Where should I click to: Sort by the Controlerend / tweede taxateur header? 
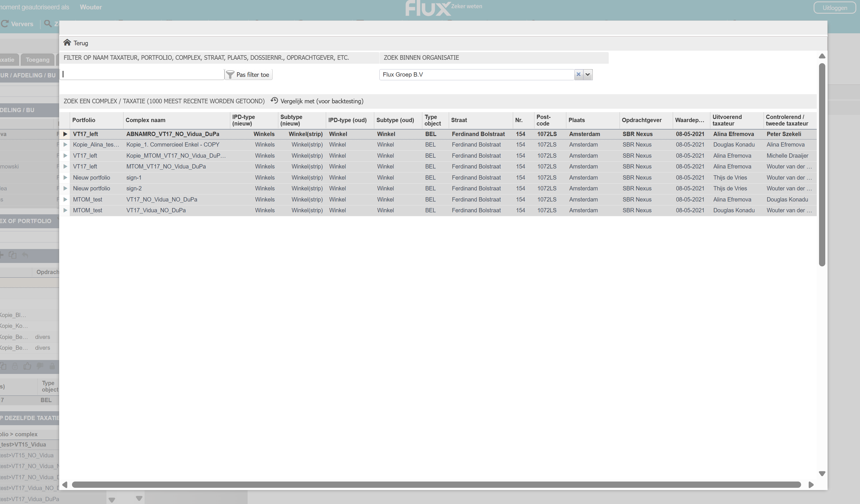click(x=790, y=120)
